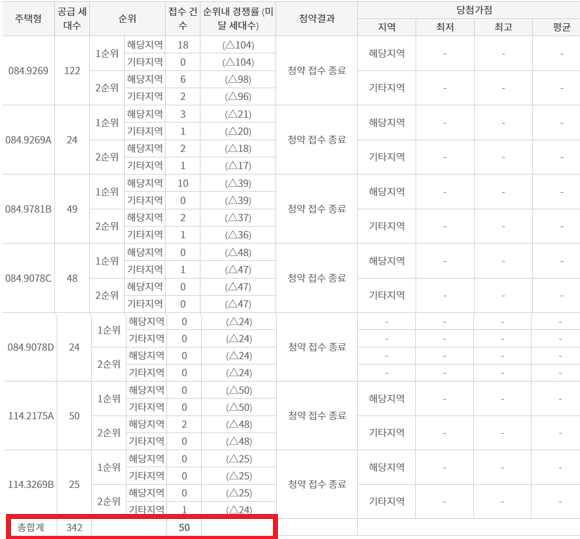The height and width of the screenshot is (539, 580).
Task: Click the received count 10 cell
Action: coord(183,183)
